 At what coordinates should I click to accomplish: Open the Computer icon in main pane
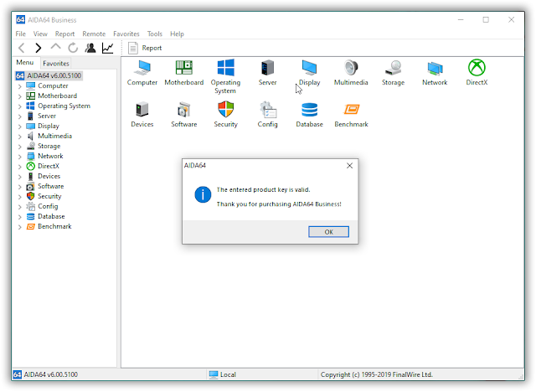(x=142, y=67)
